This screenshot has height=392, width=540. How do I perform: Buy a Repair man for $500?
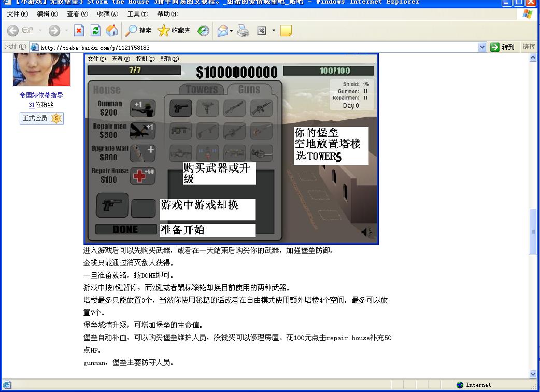coord(143,131)
